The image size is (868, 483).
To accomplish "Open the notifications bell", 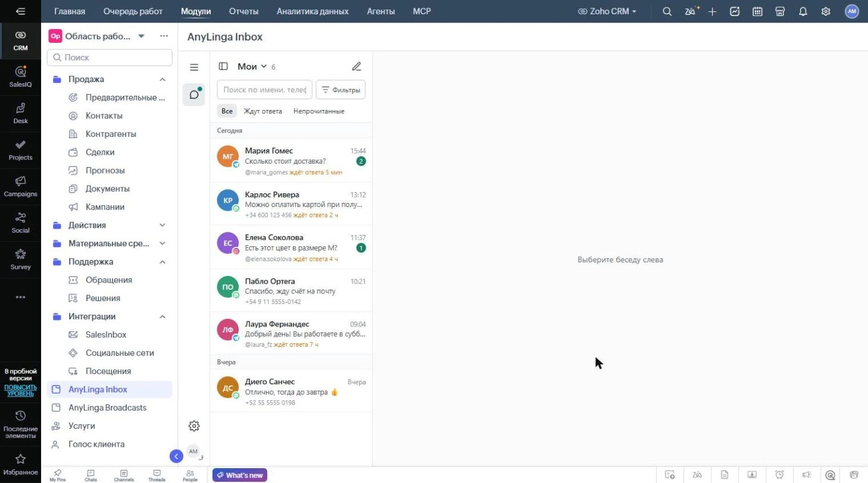I will click(803, 11).
